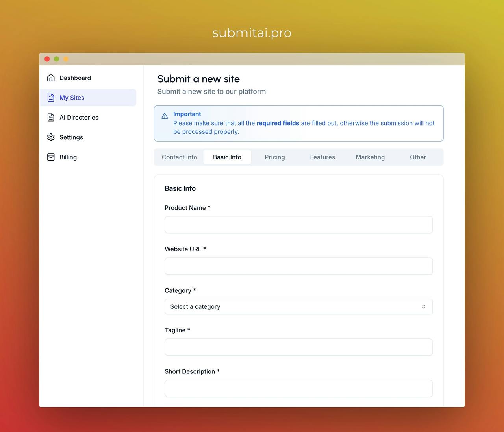Click 'Submit a new site to our platform' subtitle
The image size is (504, 432).
[211, 92]
